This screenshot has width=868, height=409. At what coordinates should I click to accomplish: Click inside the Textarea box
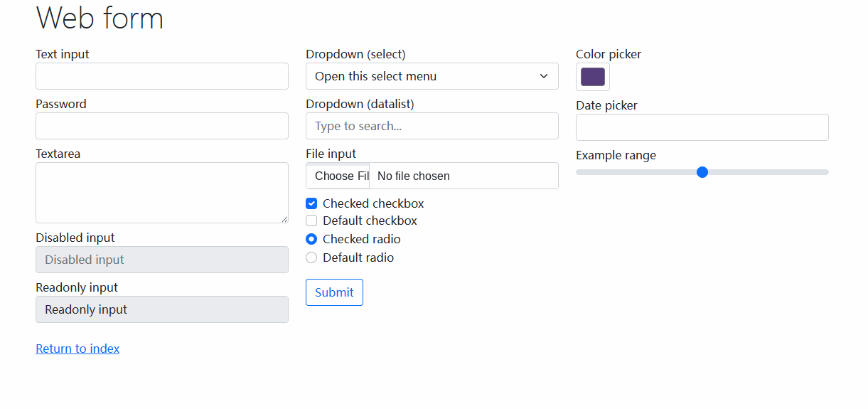(x=162, y=193)
